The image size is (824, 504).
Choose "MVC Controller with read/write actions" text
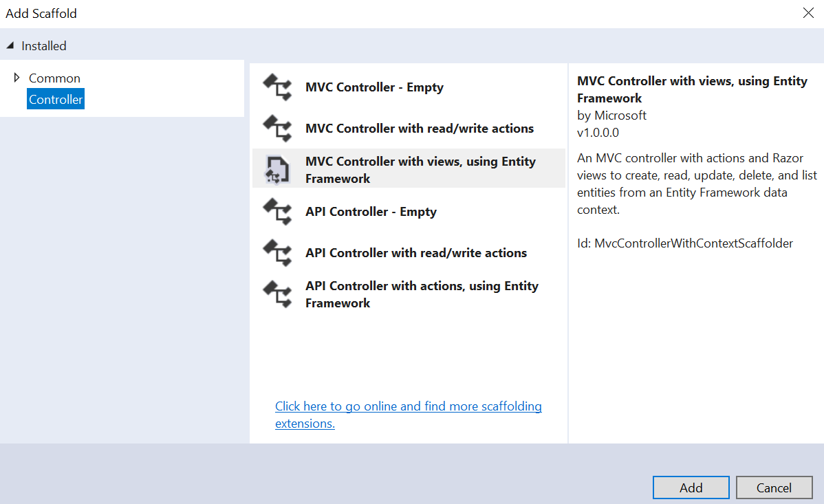click(419, 129)
